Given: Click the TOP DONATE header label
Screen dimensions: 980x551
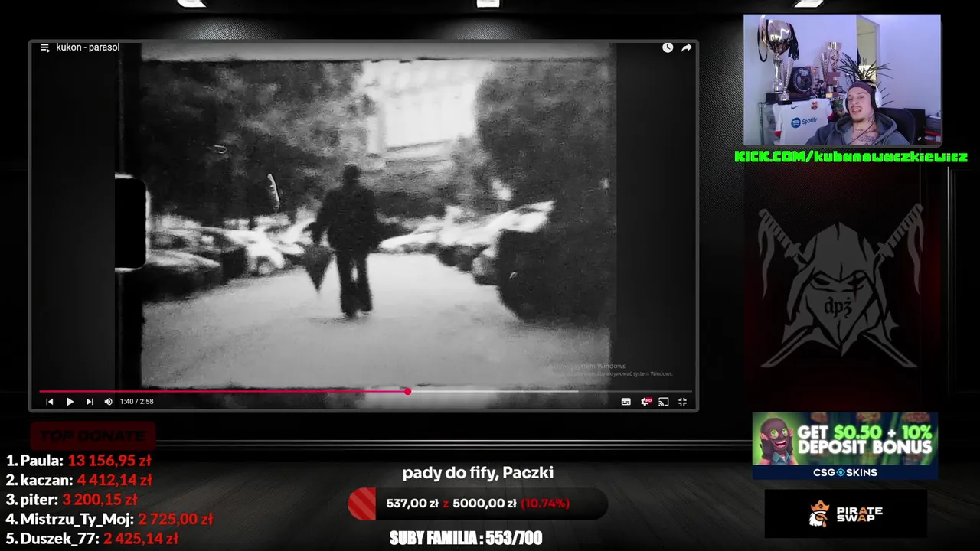Looking at the screenshot, I should [x=93, y=436].
